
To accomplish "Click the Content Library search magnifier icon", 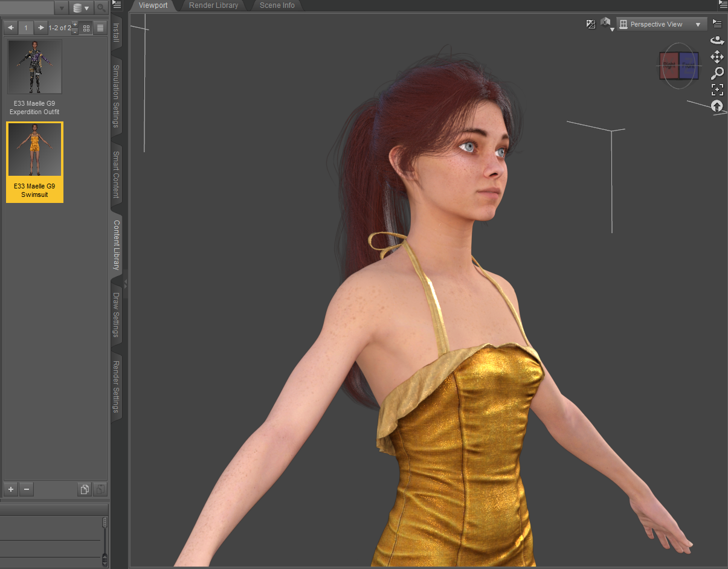I will point(101,8).
